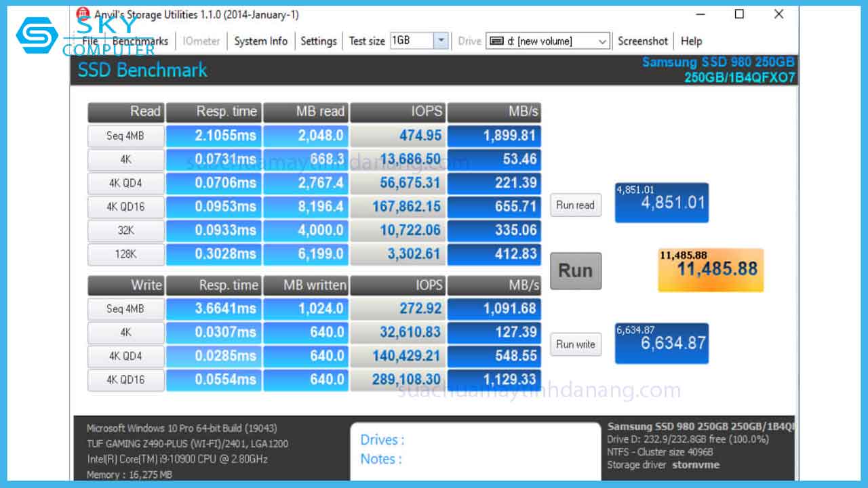Click the Write Seq 4MB test button

125,308
